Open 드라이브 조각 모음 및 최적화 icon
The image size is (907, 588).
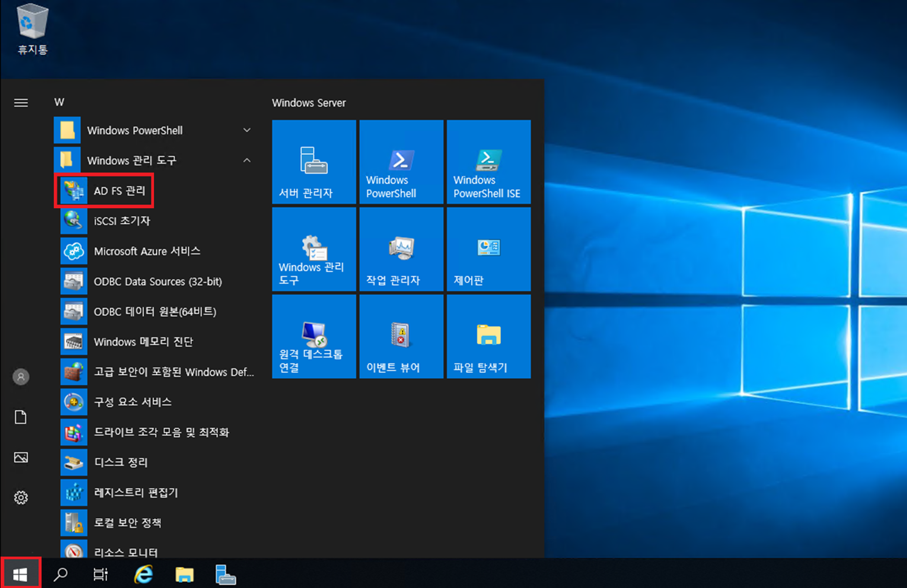tap(74, 432)
